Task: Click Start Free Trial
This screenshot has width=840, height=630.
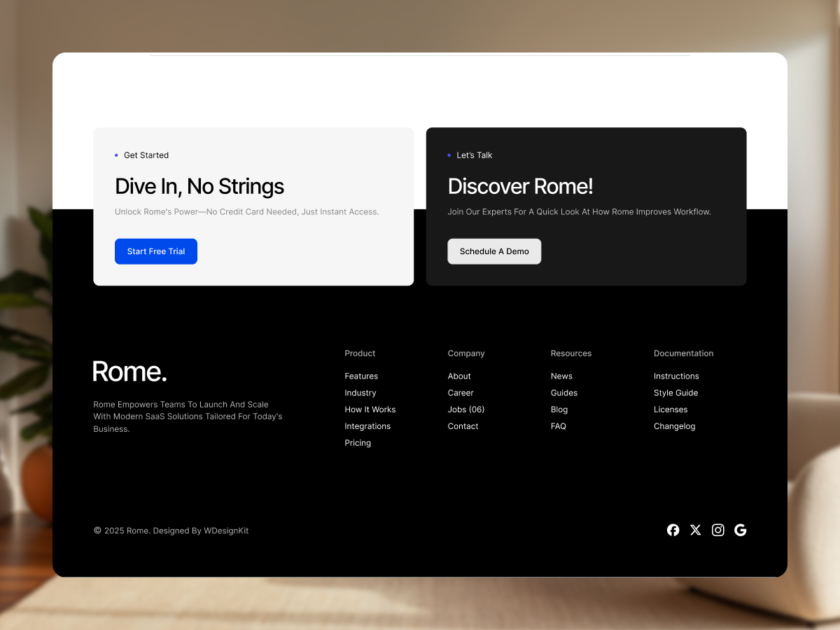Action: pyautogui.click(x=155, y=251)
